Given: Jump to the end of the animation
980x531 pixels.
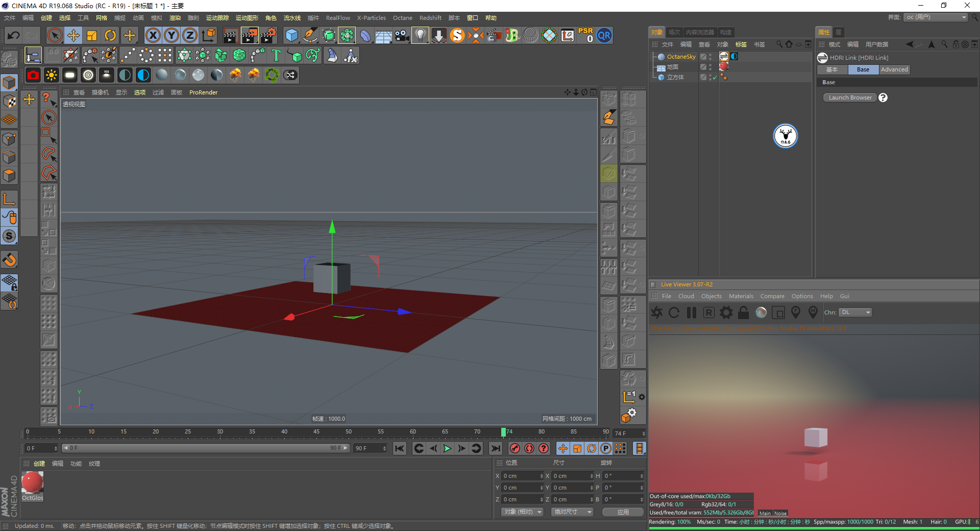Looking at the screenshot, I should coord(495,448).
